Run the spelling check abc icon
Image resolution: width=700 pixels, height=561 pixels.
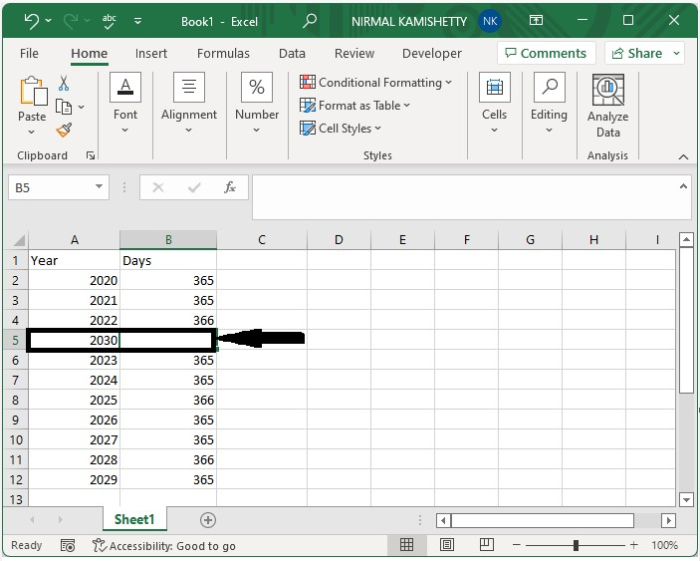[109, 21]
